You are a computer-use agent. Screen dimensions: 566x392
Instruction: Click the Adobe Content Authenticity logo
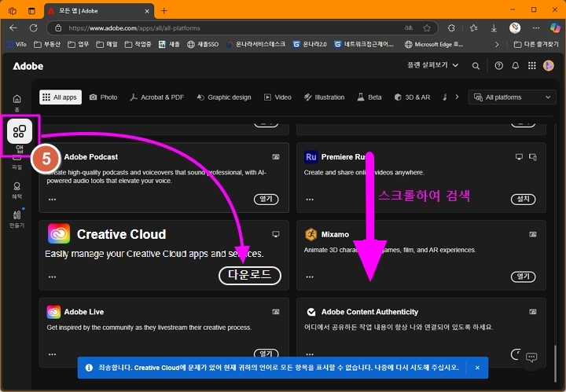click(311, 312)
